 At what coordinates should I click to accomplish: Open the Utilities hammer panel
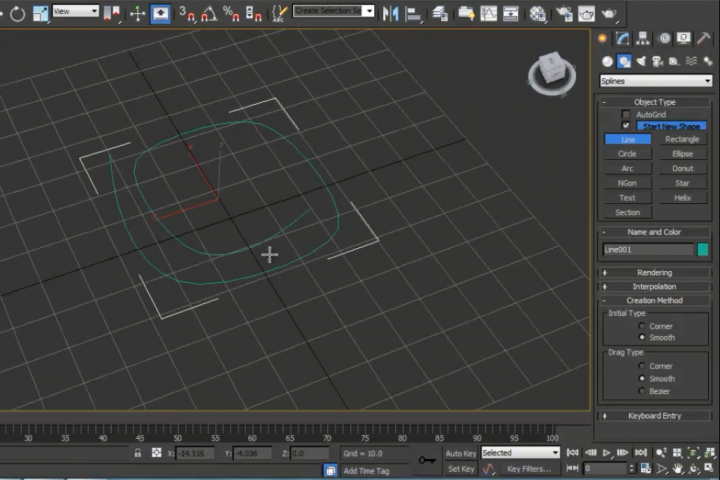[705, 38]
